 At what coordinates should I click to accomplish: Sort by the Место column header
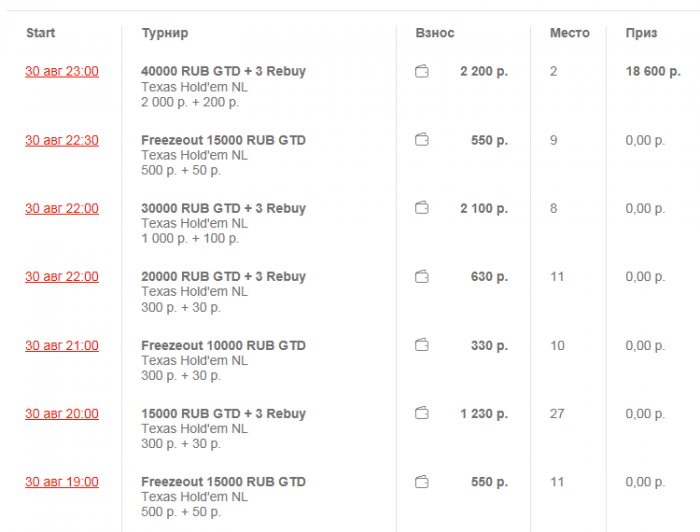coord(570,33)
